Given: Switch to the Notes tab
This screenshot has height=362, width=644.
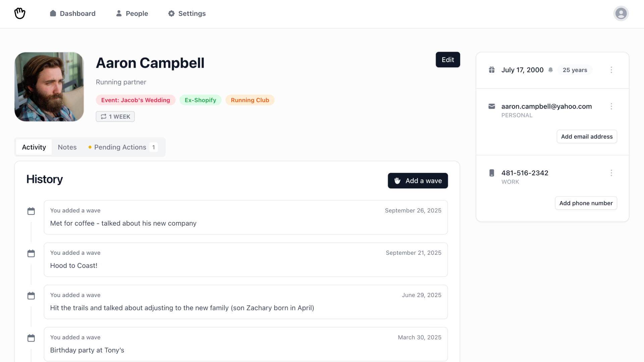Looking at the screenshot, I should (67, 147).
